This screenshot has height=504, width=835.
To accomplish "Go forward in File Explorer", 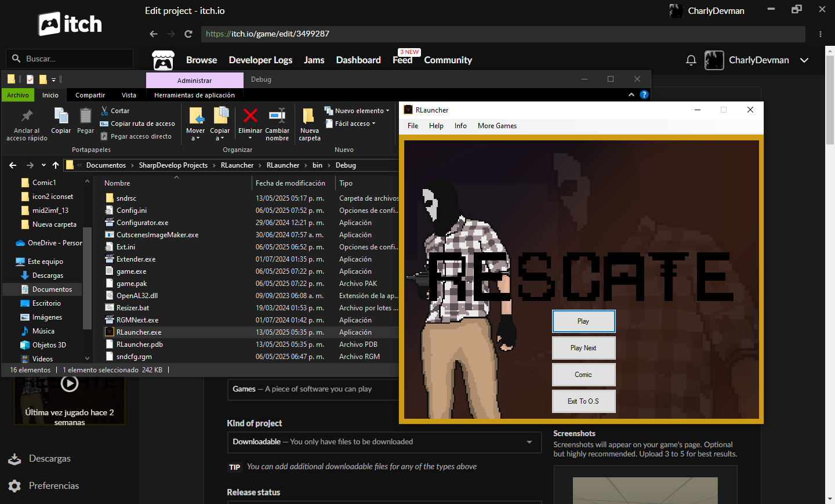I will pyautogui.click(x=30, y=165).
